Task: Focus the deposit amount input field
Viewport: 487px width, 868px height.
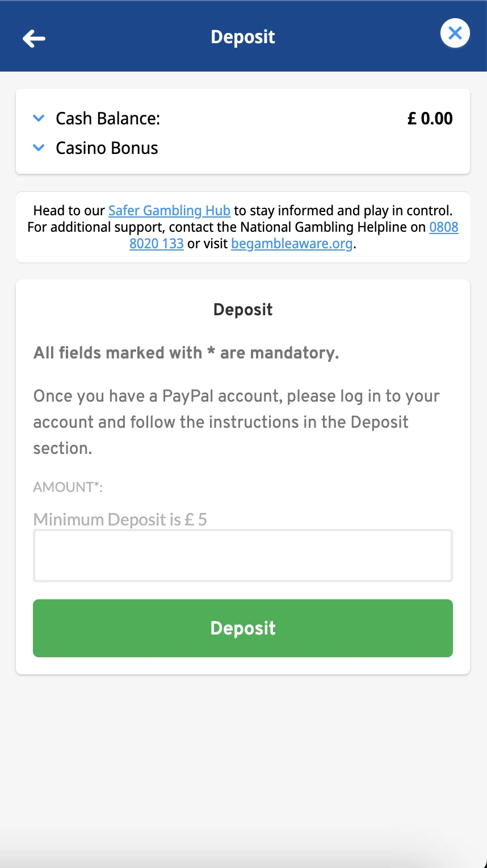Action: tap(243, 556)
